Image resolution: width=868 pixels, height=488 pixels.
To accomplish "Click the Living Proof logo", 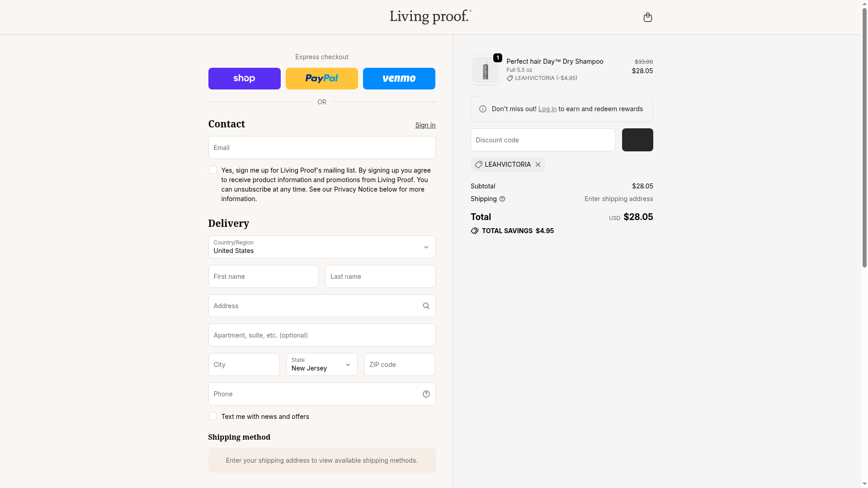I will (430, 17).
